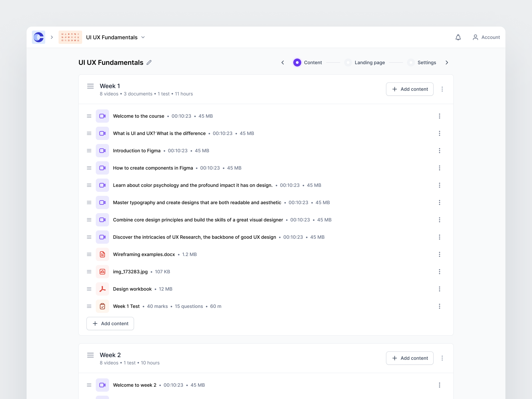Select the Landing page step indicator
The image size is (532, 399).
point(348,62)
